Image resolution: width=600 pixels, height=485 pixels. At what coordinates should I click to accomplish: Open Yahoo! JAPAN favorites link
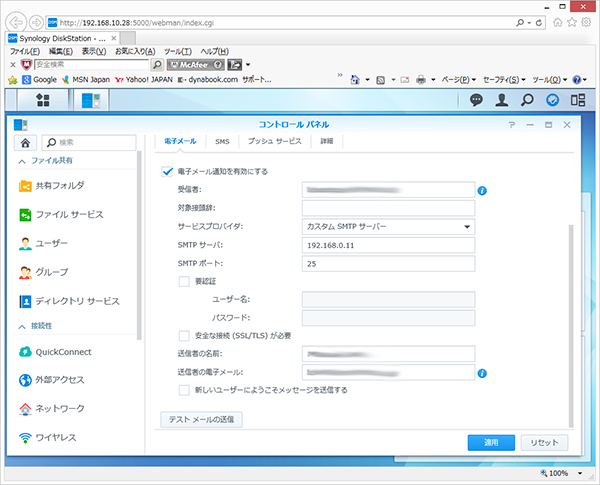pyautogui.click(x=144, y=80)
